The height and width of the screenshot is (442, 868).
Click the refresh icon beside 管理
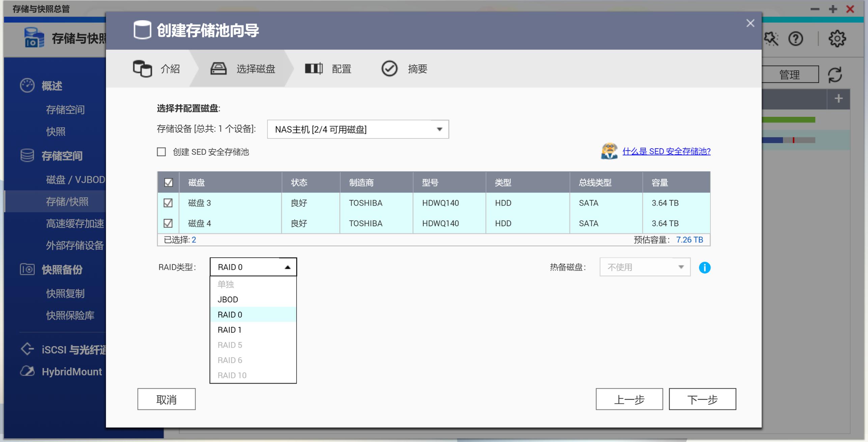[835, 74]
